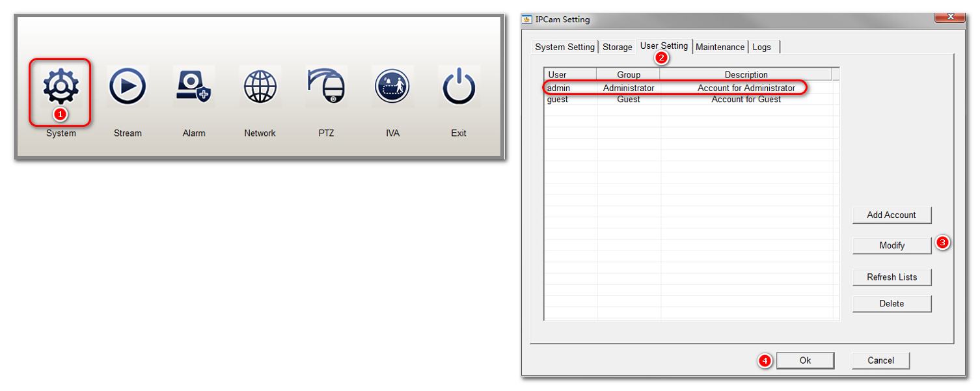Viewport: 980px width, 391px height.
Task: Click the Exit power icon
Action: pyautogui.click(x=459, y=87)
